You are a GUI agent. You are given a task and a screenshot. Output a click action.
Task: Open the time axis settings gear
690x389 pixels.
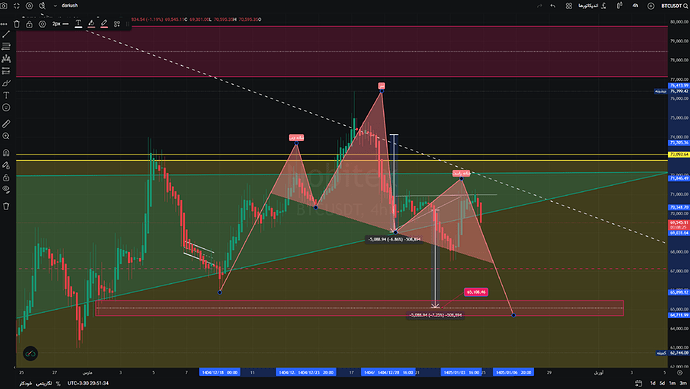(x=679, y=373)
